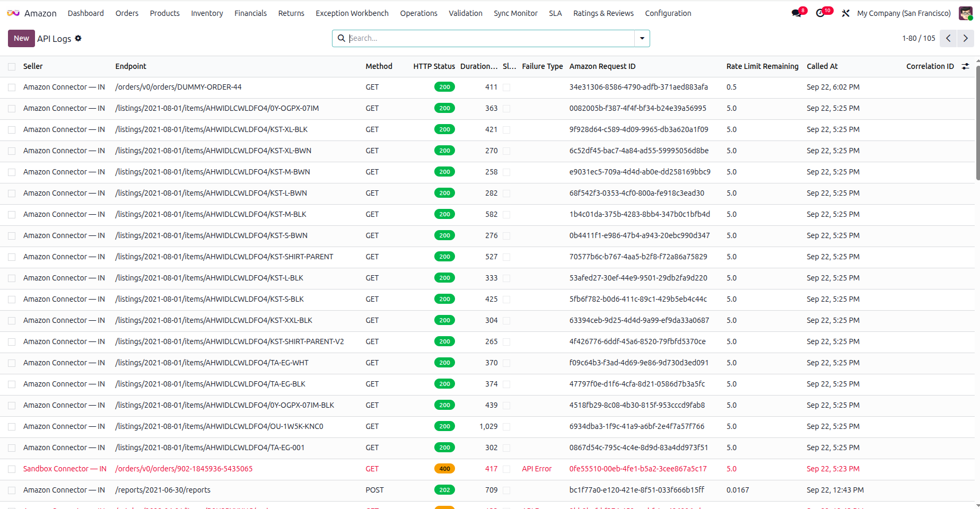Open the Dashboard menu
The image size is (980, 509).
[86, 13]
